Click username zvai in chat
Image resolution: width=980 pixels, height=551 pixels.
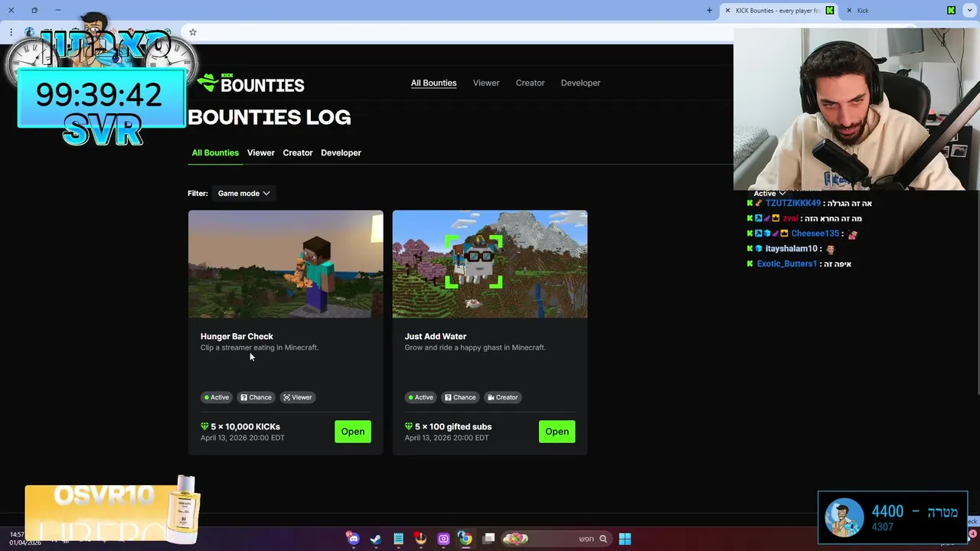[790, 218]
